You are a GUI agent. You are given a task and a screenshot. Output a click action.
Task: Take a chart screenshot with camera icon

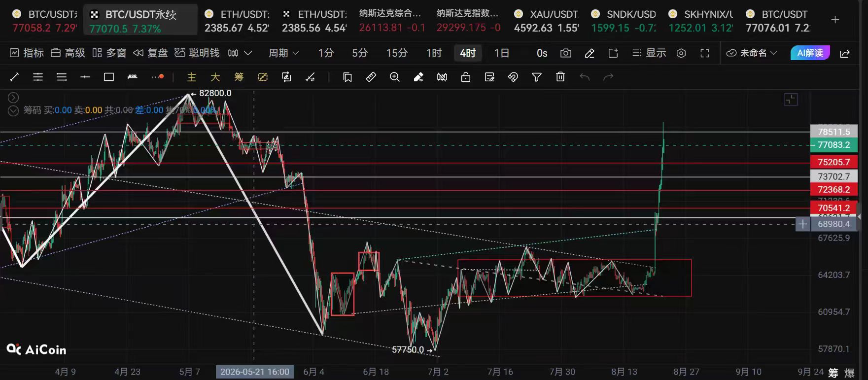[x=566, y=53]
